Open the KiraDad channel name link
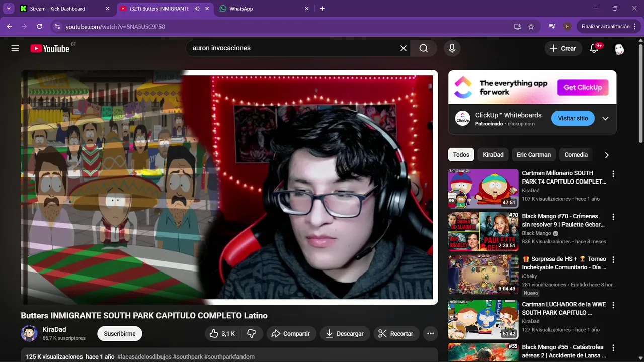 click(x=54, y=330)
